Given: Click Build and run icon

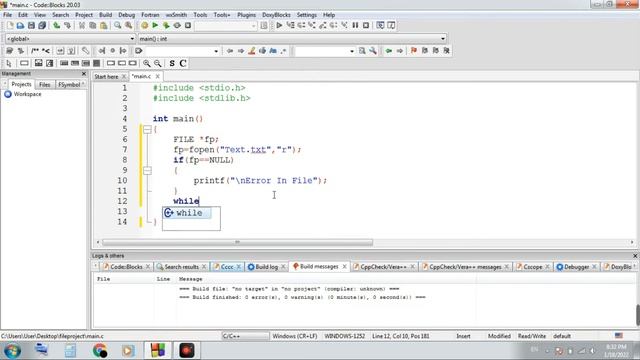Looking at the screenshot, I should coord(166,25).
